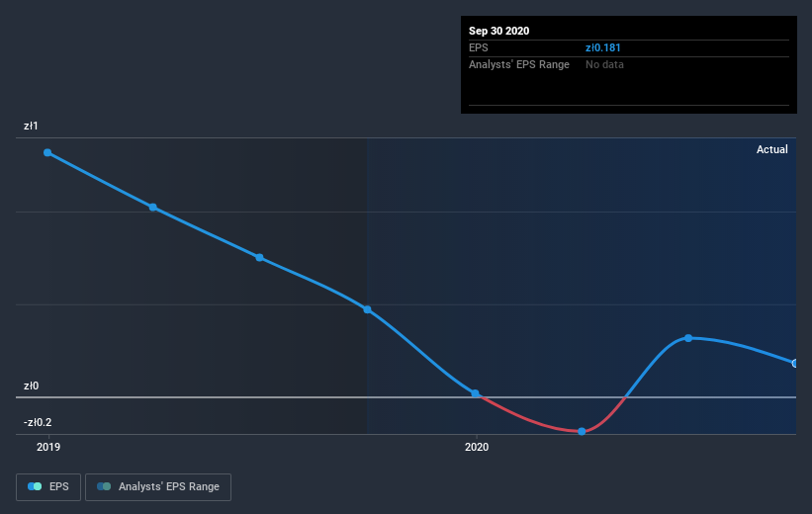Select the Sep 30 2020 endpoint marker
The image size is (812, 514).
pyautogui.click(x=794, y=364)
